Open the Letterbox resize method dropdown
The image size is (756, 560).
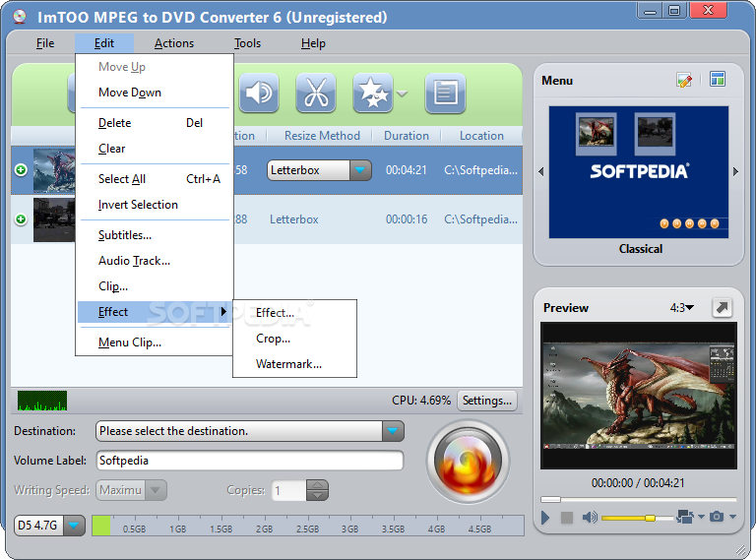coord(360,170)
